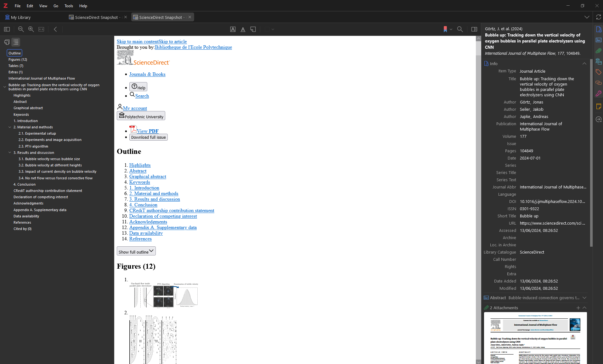Toggle the left sidebar panel
This screenshot has height=364, width=603.
click(7, 29)
